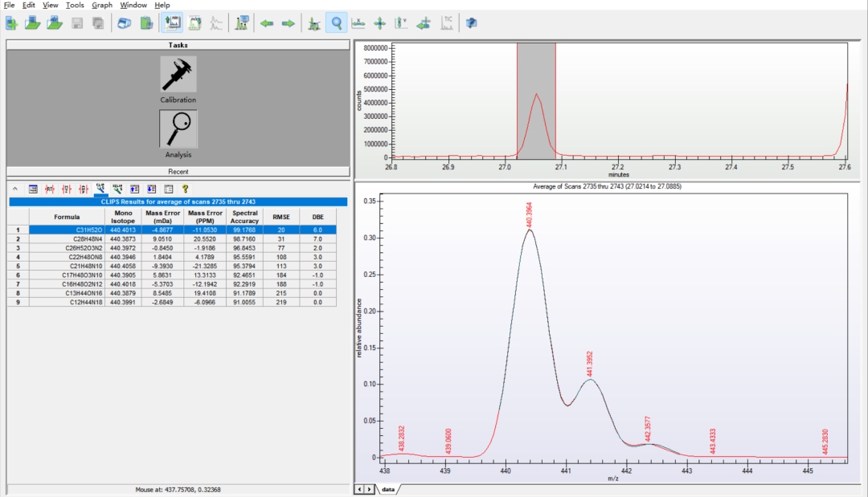Select formula row C12H44N18

click(x=172, y=303)
